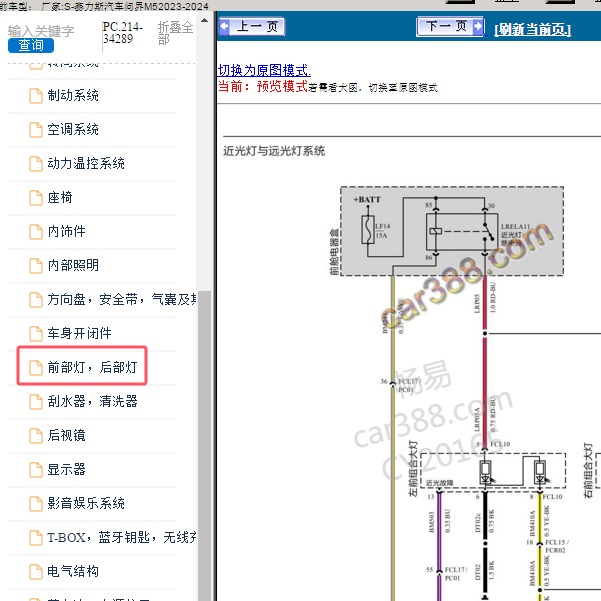The width and height of the screenshot is (601, 601).
Task: Click the document icon beside 座椅
Action: 36,198
